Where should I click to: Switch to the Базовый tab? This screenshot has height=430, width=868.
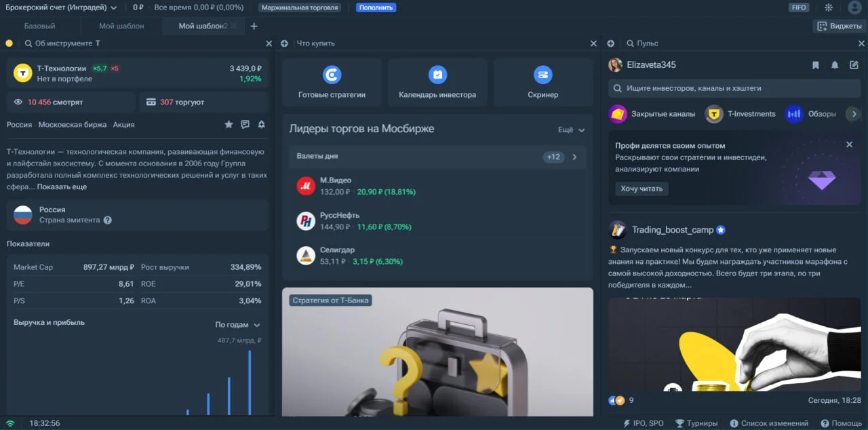(x=40, y=26)
